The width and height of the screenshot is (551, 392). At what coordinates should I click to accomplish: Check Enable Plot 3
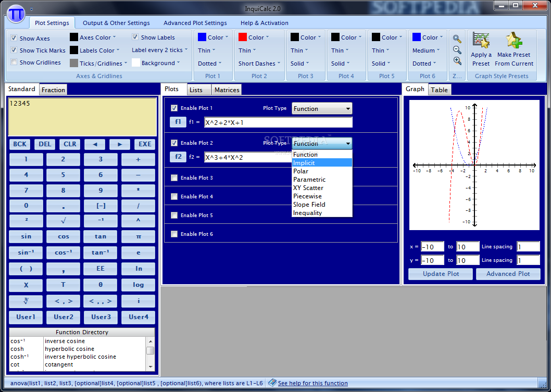pos(174,178)
